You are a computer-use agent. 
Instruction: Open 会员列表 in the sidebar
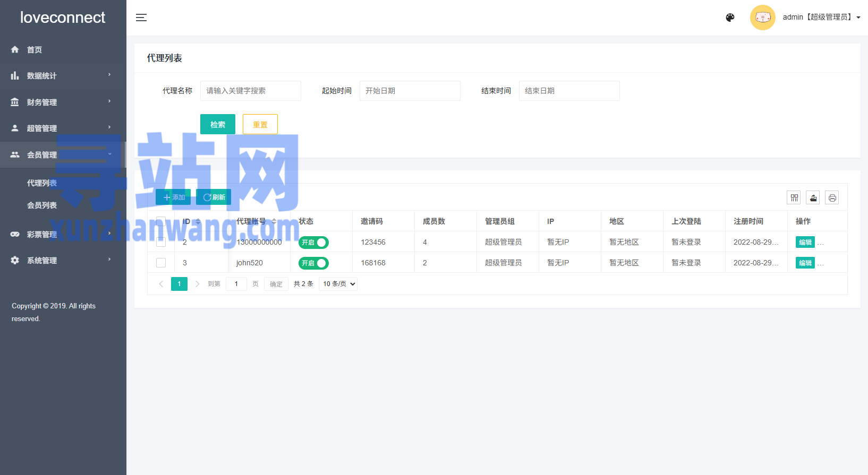[42, 205]
